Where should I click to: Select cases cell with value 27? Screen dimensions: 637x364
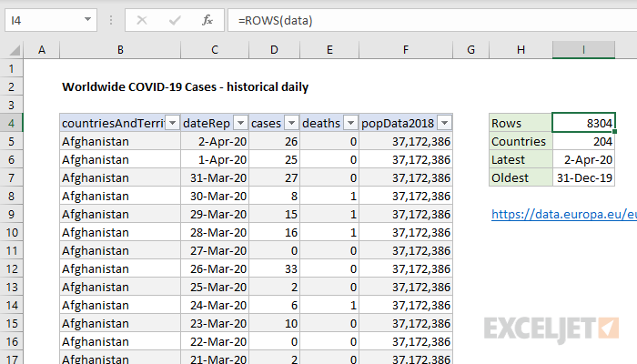pos(274,178)
